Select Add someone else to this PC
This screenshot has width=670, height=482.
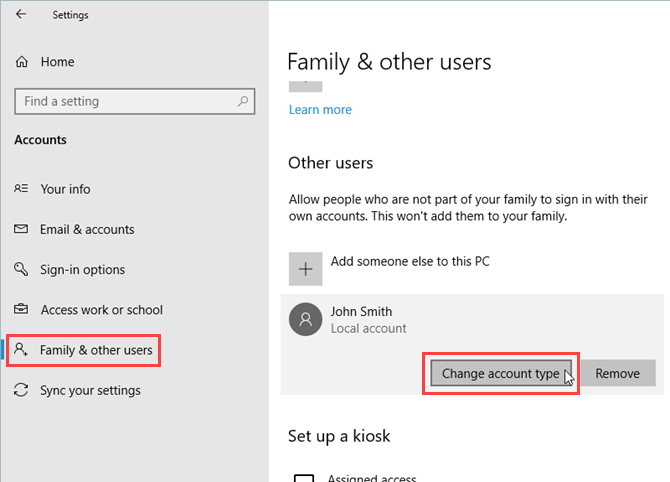pos(410,262)
